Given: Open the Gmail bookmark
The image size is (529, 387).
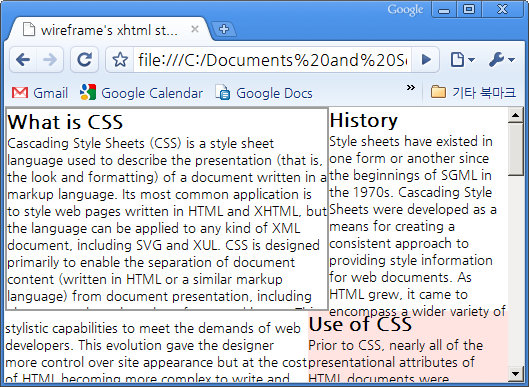Looking at the screenshot, I should click(40, 93).
